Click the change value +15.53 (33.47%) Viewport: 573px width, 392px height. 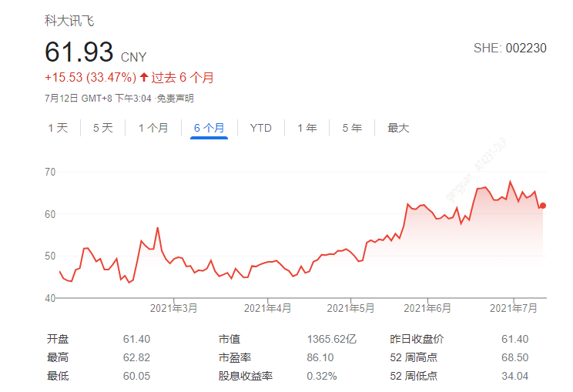point(90,77)
